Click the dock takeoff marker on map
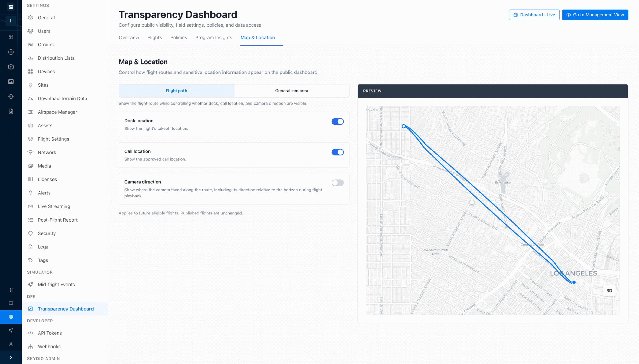The image size is (639, 364). 403,127
